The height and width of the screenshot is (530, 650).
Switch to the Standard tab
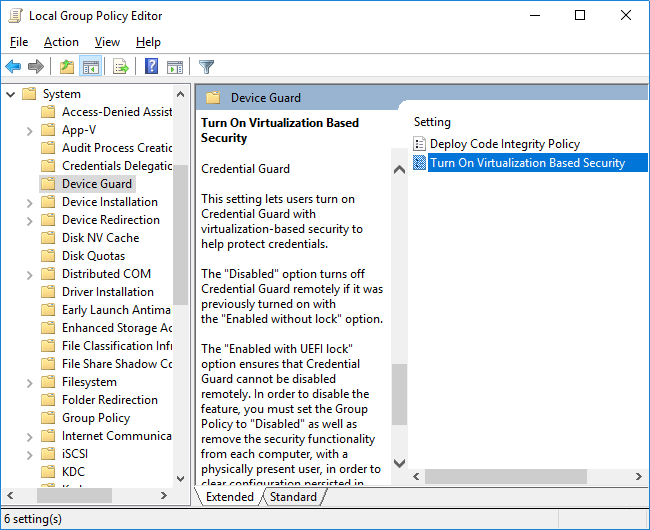(x=293, y=497)
